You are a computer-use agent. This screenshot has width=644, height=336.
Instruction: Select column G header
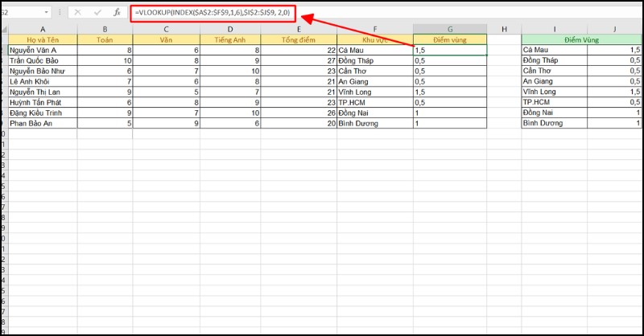point(450,30)
